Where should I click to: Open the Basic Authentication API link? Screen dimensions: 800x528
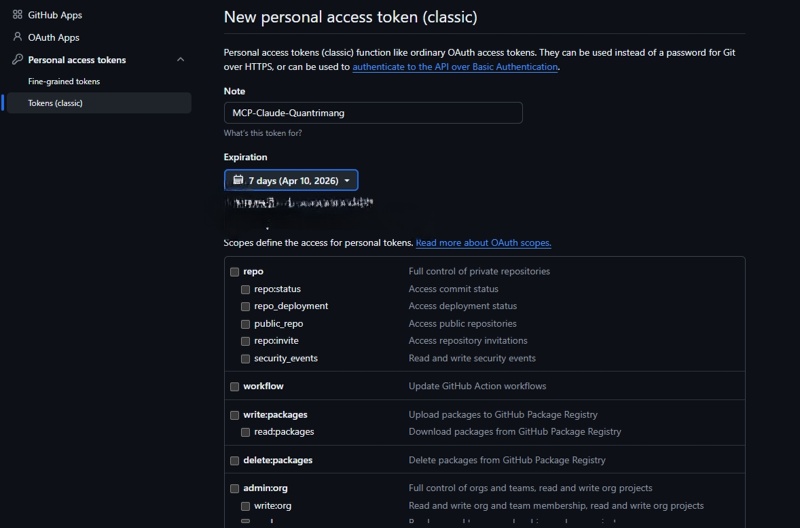click(x=455, y=67)
